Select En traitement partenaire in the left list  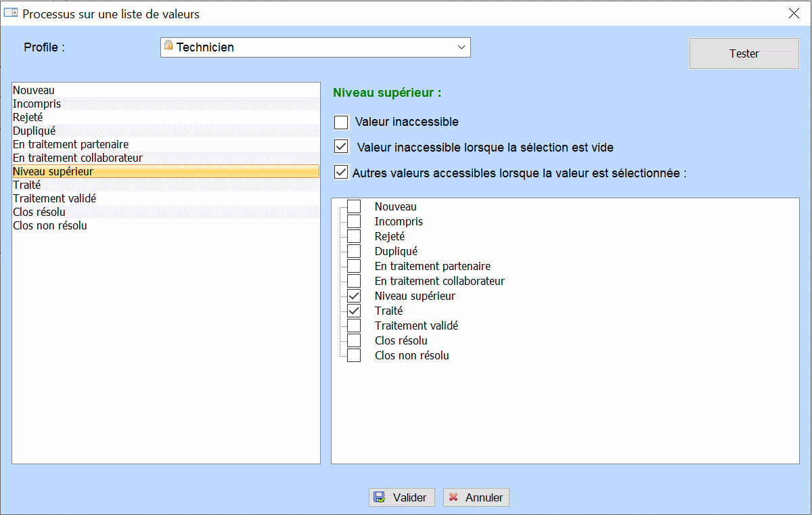pyautogui.click(x=166, y=144)
